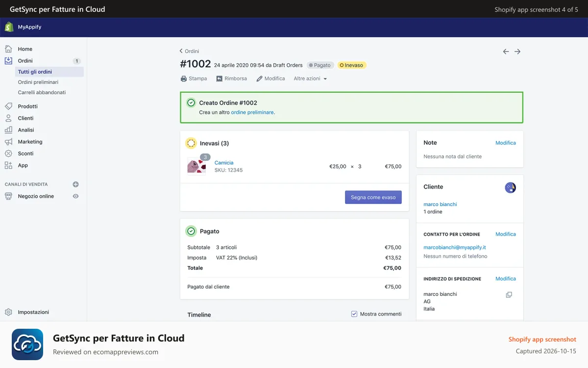Go back to Ordini list
The width and height of the screenshot is (588, 368).
[189, 51]
